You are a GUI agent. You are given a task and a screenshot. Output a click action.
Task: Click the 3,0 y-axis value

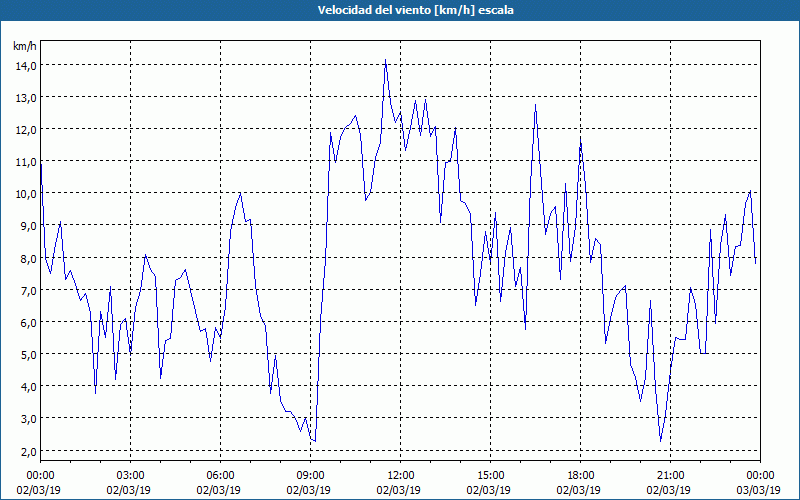[29, 419]
